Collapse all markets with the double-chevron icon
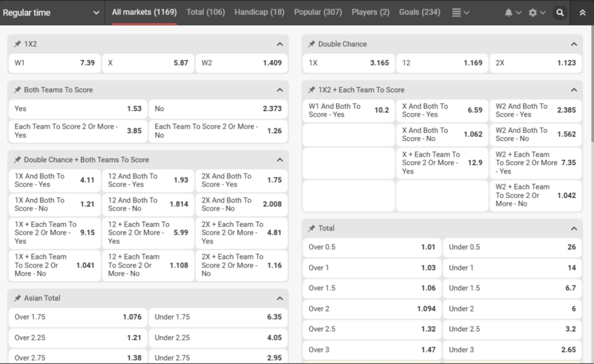The image size is (594, 364). pos(583,12)
